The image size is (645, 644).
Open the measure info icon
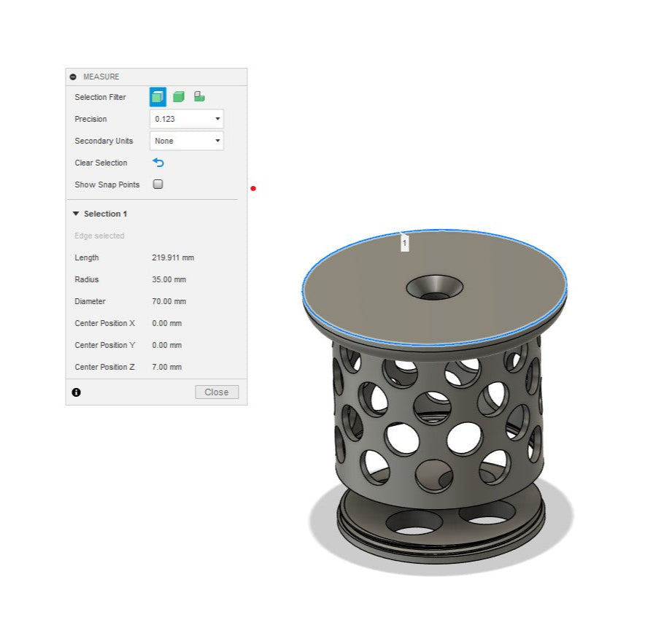(x=76, y=392)
